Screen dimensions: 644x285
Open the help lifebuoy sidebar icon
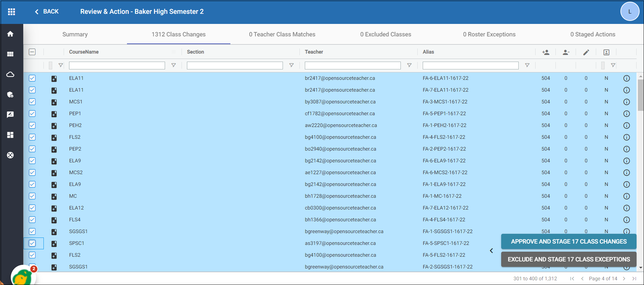pos(10,155)
